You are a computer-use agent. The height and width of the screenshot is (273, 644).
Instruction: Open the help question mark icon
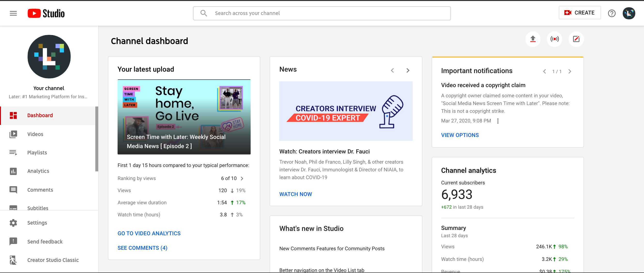[x=612, y=13]
